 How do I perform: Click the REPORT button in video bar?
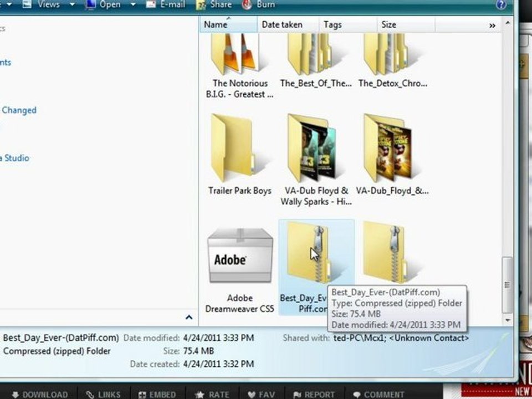[314, 395]
